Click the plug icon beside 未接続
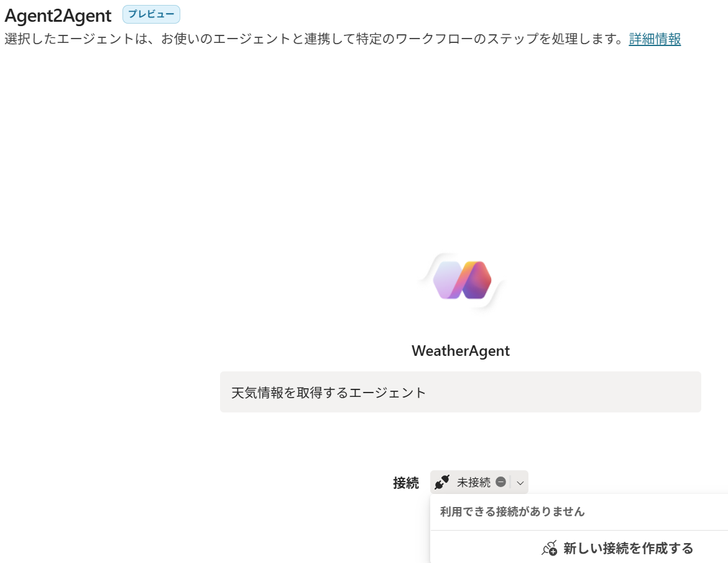This screenshot has height=563, width=728. click(x=441, y=482)
